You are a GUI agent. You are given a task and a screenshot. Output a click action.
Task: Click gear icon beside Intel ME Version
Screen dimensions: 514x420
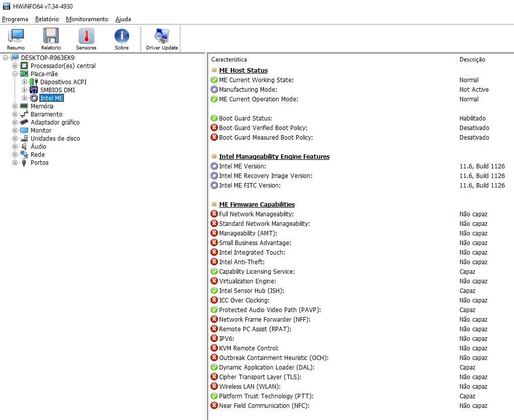(x=214, y=166)
